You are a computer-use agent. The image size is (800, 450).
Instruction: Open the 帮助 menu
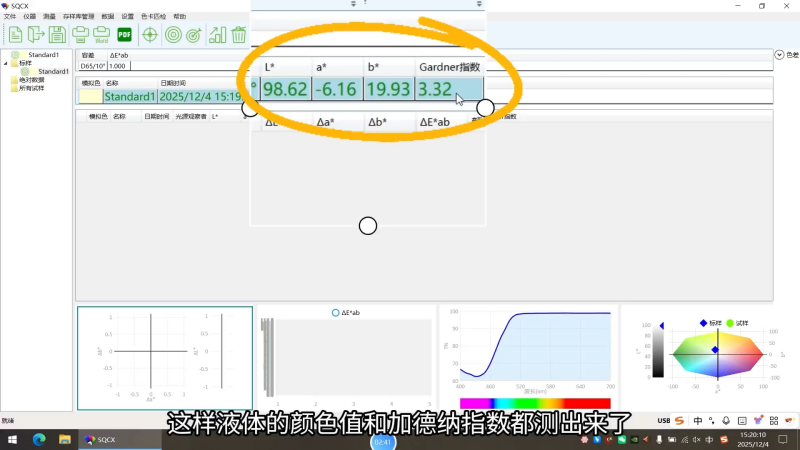click(x=180, y=16)
